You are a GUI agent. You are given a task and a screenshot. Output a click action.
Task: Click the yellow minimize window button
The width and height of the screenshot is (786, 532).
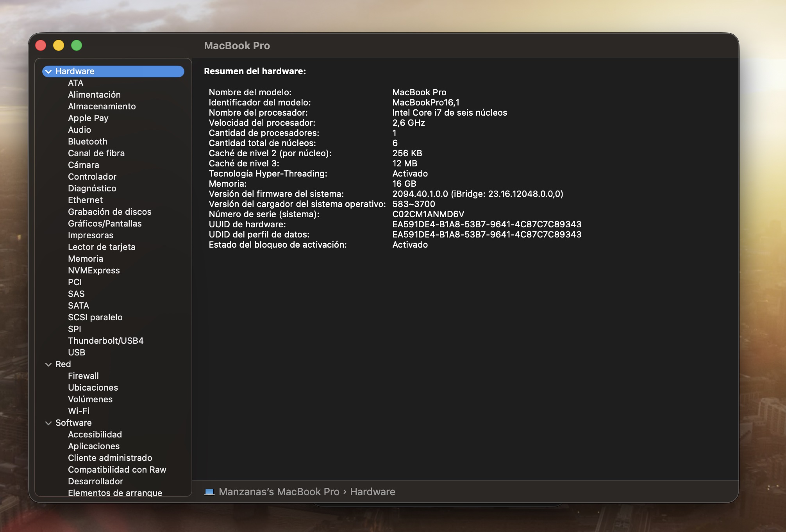pyautogui.click(x=59, y=46)
